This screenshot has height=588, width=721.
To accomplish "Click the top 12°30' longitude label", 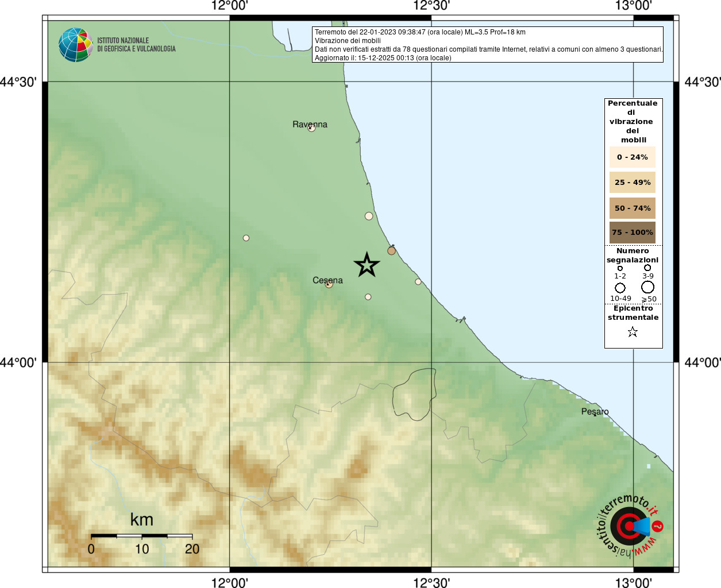I will click(431, 6).
